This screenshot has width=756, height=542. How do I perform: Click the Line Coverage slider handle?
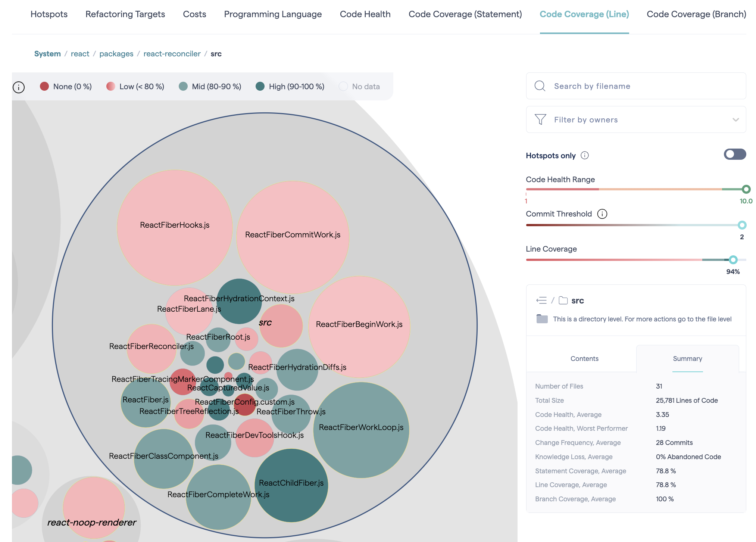pos(733,260)
